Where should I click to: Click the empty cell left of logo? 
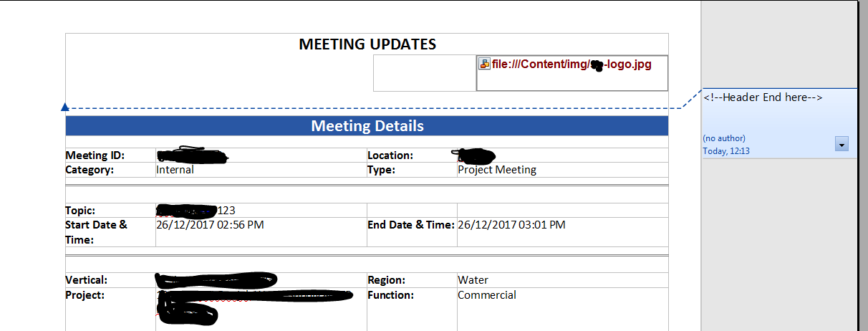pyautogui.click(x=424, y=73)
